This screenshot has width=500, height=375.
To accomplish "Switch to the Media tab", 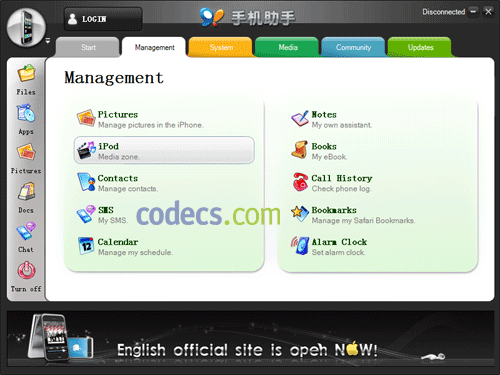I will pos(287,47).
